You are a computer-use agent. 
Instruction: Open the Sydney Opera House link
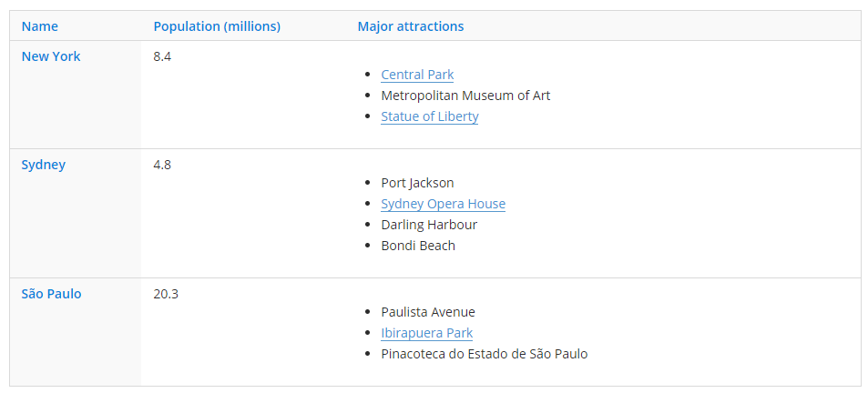(x=443, y=204)
